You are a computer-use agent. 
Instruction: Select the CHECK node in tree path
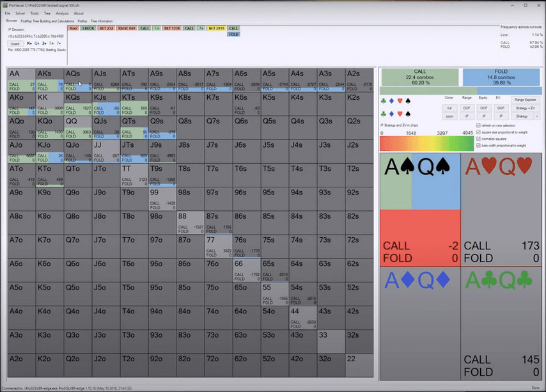pos(88,28)
